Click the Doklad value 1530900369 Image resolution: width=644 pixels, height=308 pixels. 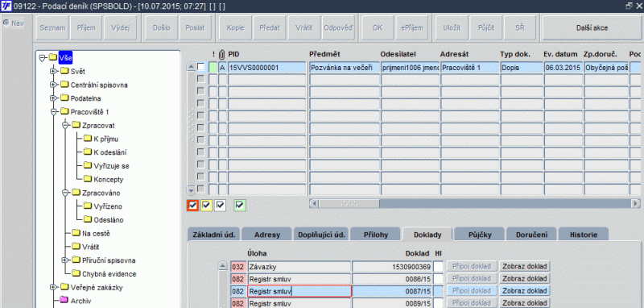392,266
